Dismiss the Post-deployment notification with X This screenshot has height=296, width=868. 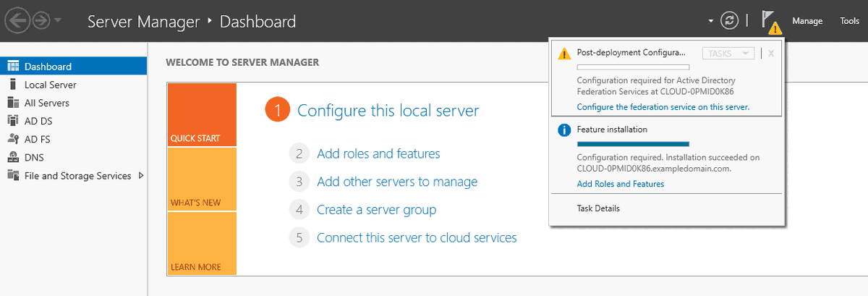(771, 54)
